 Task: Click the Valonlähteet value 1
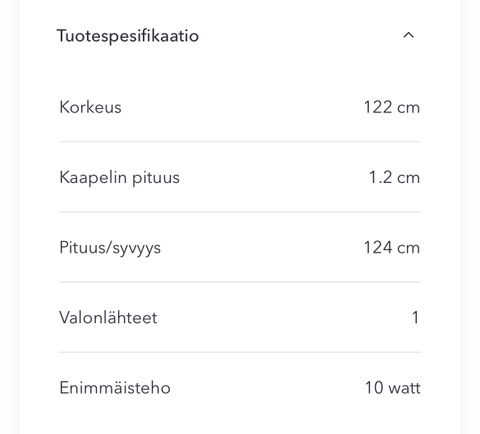[x=415, y=318]
